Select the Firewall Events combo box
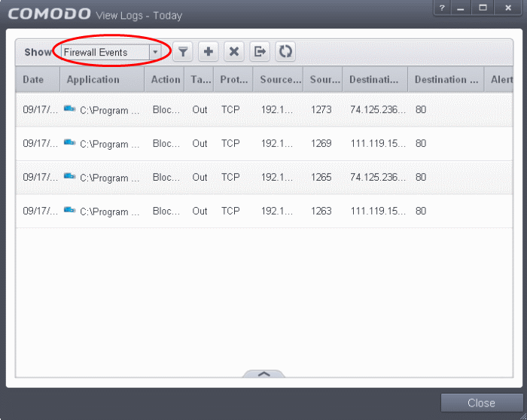Image resolution: width=527 pixels, height=420 pixels. coord(111,52)
